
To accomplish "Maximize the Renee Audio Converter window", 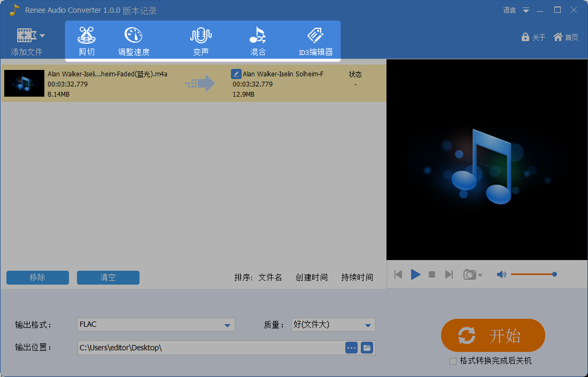I will [557, 10].
